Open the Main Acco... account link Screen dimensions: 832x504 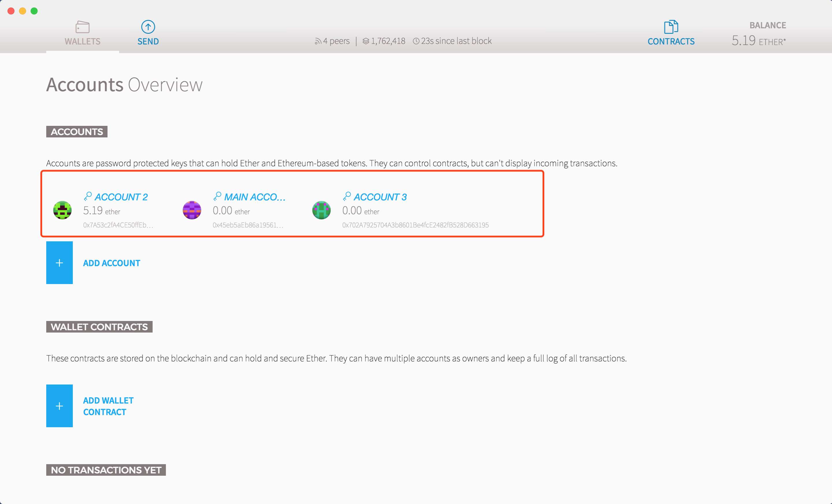click(255, 197)
